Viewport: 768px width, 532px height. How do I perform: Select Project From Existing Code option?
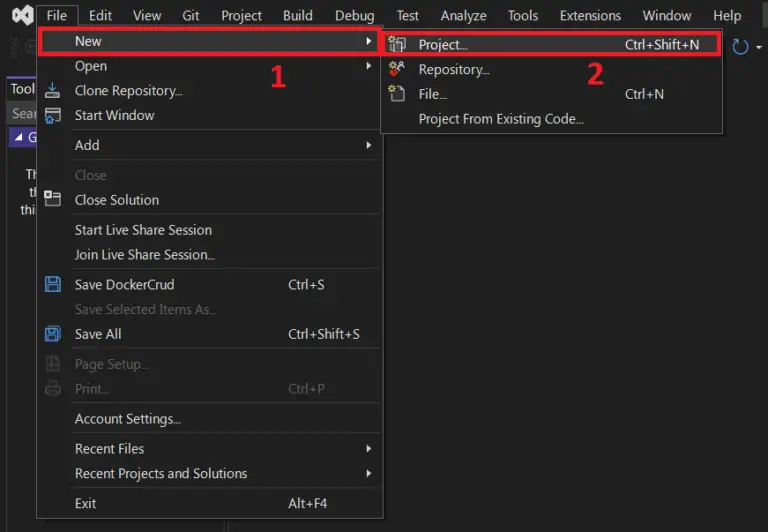[x=500, y=119]
